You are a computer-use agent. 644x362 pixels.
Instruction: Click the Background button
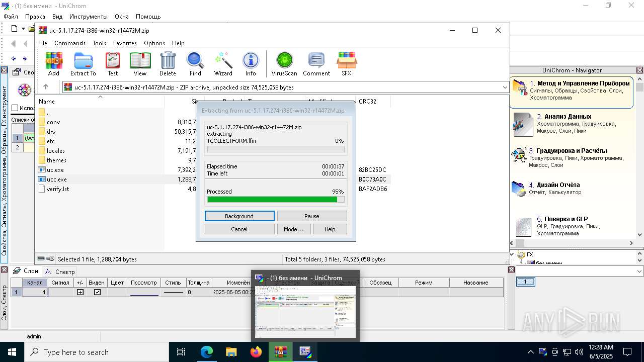pyautogui.click(x=239, y=216)
